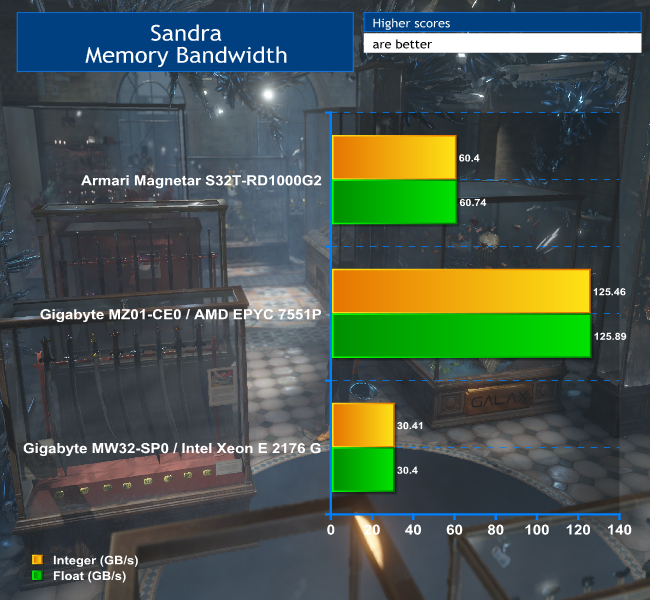Click the Armari Magnetar orange Integer bar

(394, 158)
